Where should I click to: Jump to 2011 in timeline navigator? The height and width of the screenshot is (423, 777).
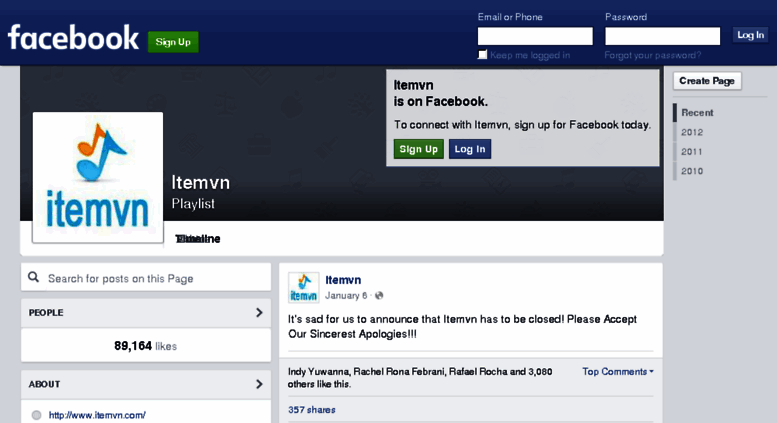(x=692, y=152)
